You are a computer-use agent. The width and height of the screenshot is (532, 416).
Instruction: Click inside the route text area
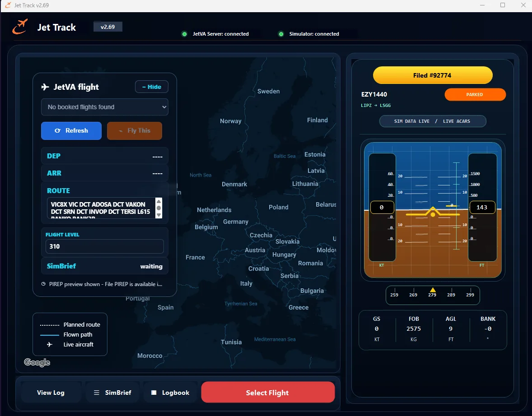point(101,208)
